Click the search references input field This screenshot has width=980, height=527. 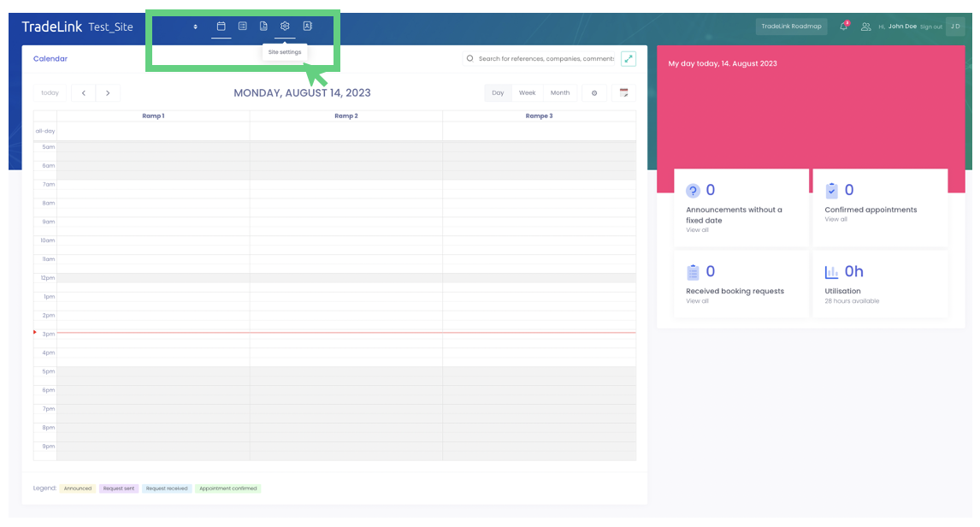[546, 59]
